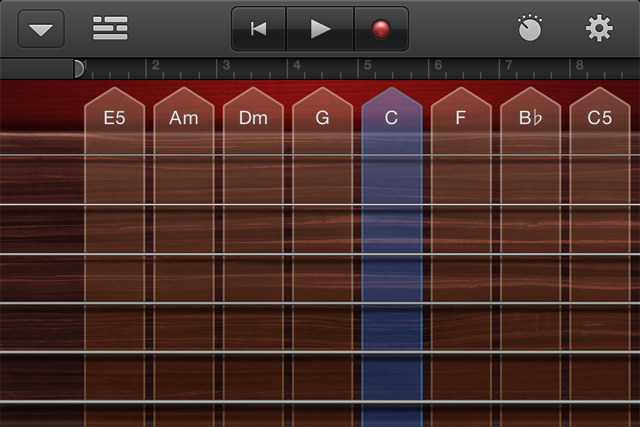Tap the Dm chord strip
Screen dimensions: 640x427
(253, 257)
